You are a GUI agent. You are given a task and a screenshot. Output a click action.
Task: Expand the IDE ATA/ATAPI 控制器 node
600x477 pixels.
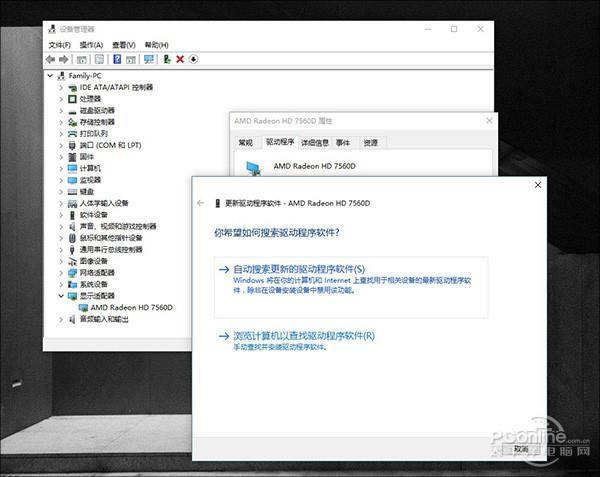(x=61, y=88)
